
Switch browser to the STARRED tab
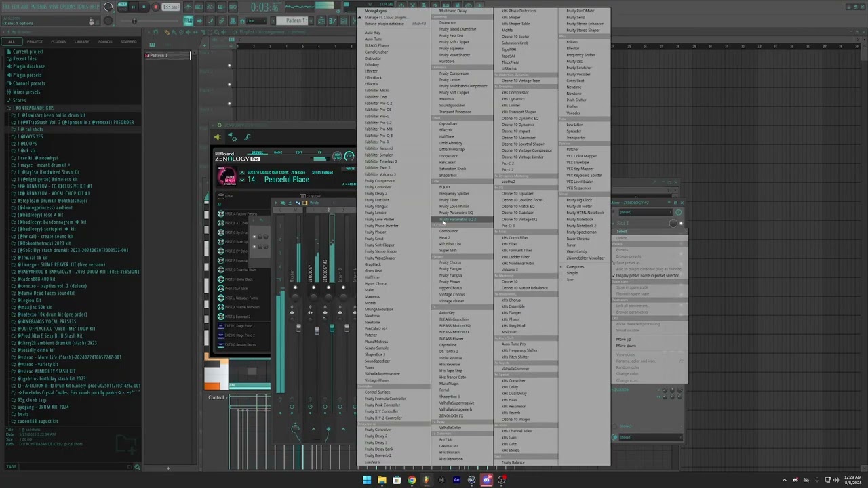[x=128, y=41]
